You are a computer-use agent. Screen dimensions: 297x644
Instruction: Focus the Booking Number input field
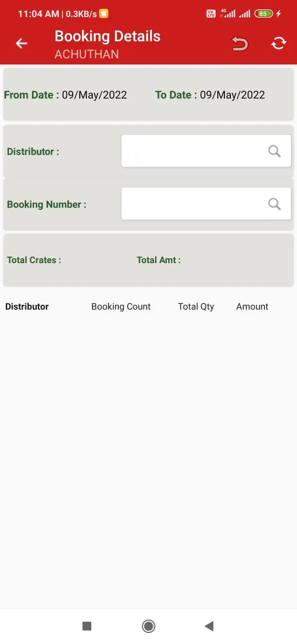[206, 203]
